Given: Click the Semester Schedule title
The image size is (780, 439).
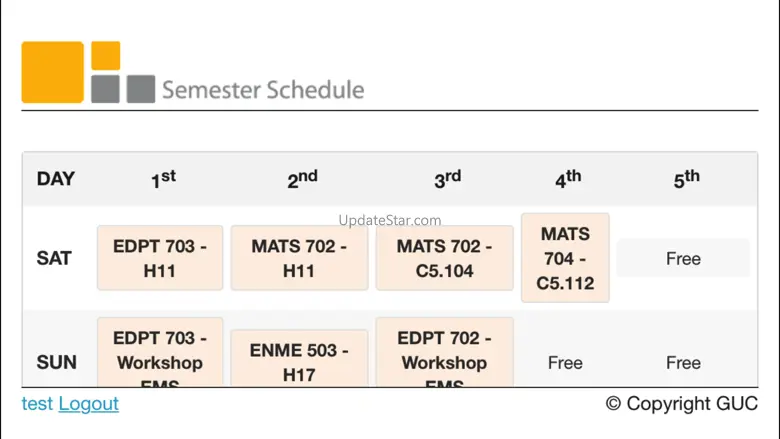Looking at the screenshot, I should pos(263,90).
